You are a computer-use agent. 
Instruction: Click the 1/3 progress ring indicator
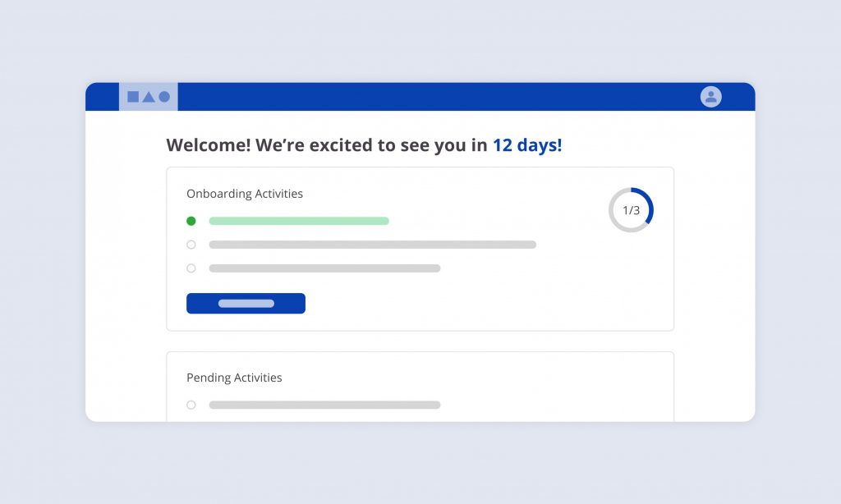click(631, 210)
